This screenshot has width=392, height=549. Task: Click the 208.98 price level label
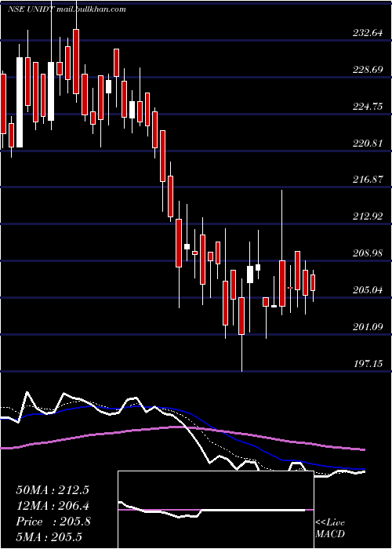pyautogui.click(x=368, y=253)
